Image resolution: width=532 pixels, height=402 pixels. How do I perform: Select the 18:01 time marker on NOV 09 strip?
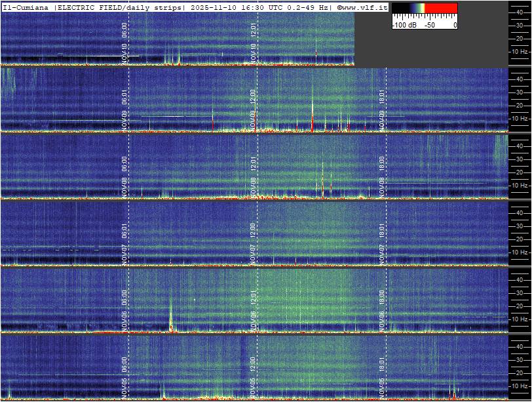(x=382, y=97)
